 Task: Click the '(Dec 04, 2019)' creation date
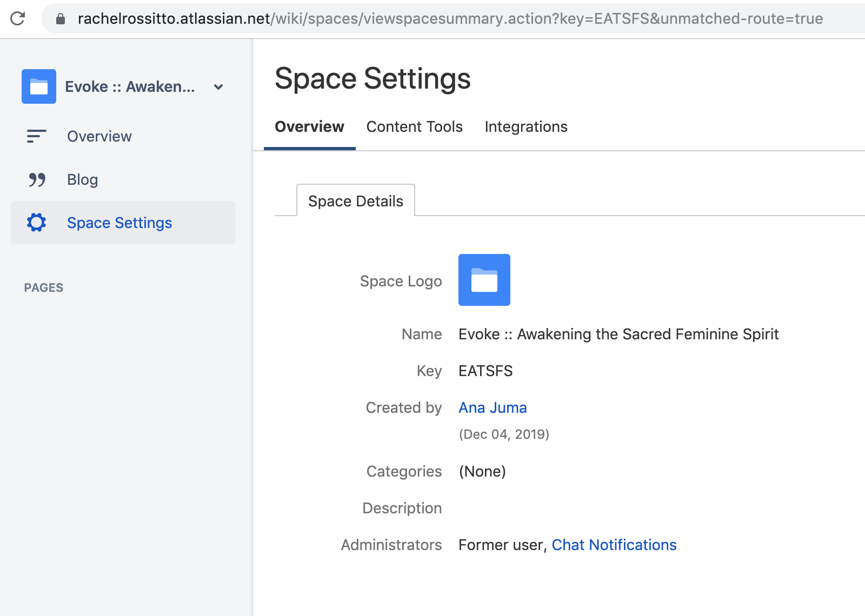[504, 434]
